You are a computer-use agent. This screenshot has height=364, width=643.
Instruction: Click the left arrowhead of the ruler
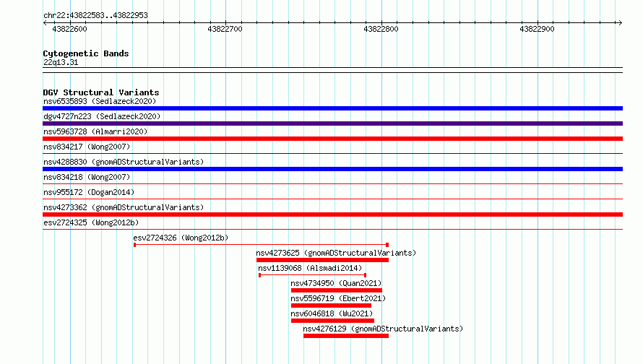tap(45, 23)
